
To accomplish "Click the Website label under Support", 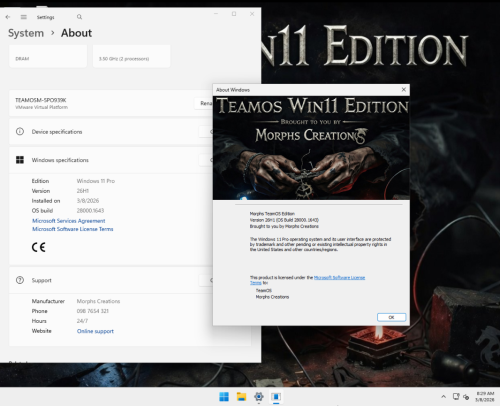I will pyautogui.click(x=42, y=331).
